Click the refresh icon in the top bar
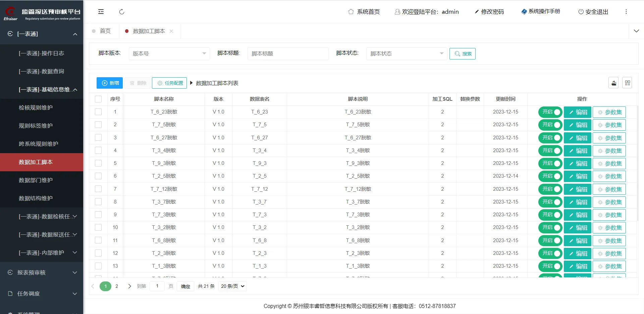 click(122, 12)
